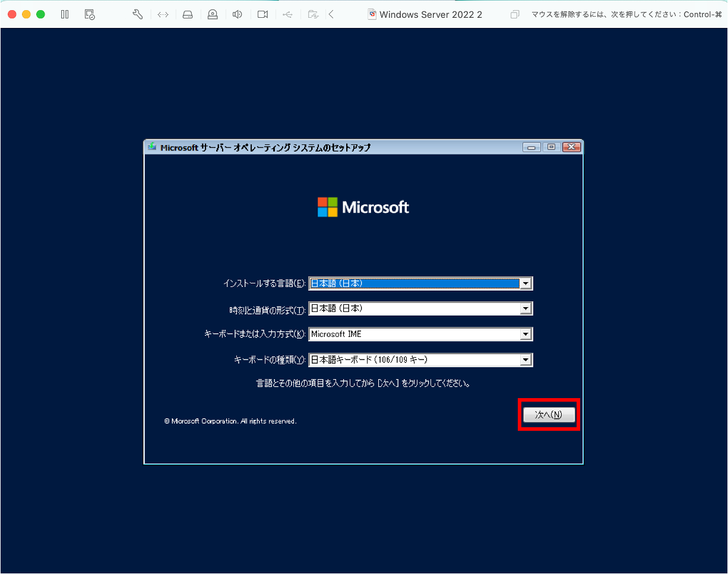The width and height of the screenshot is (728, 574).
Task: Click the USB device icon
Action: pos(287,14)
